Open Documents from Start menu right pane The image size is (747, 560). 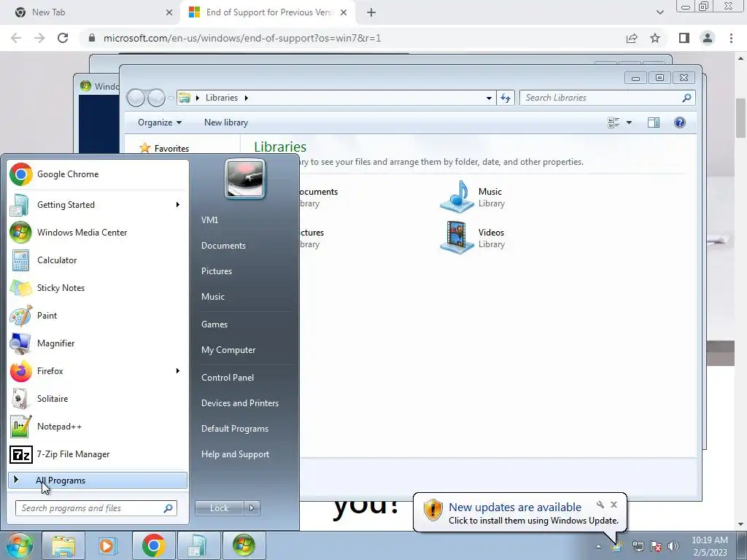(x=223, y=246)
